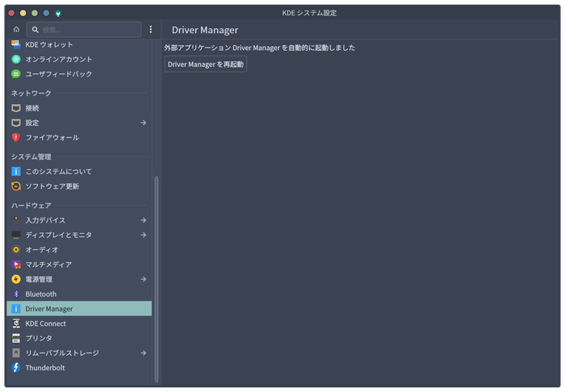Click the このシステムについて info icon
The image size is (565, 392).
point(16,171)
